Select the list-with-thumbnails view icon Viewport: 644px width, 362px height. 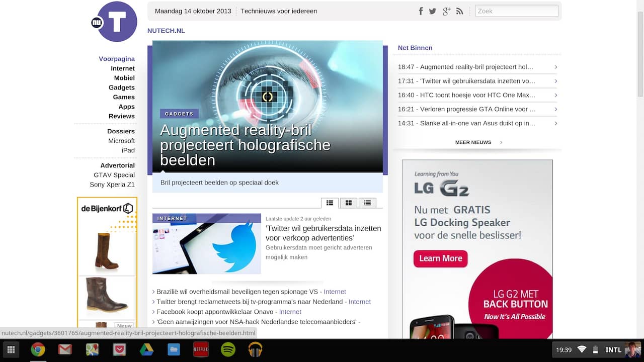[x=330, y=203]
